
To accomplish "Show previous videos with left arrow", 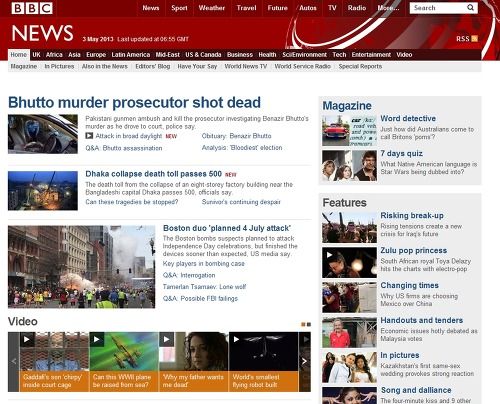I will point(14,361).
